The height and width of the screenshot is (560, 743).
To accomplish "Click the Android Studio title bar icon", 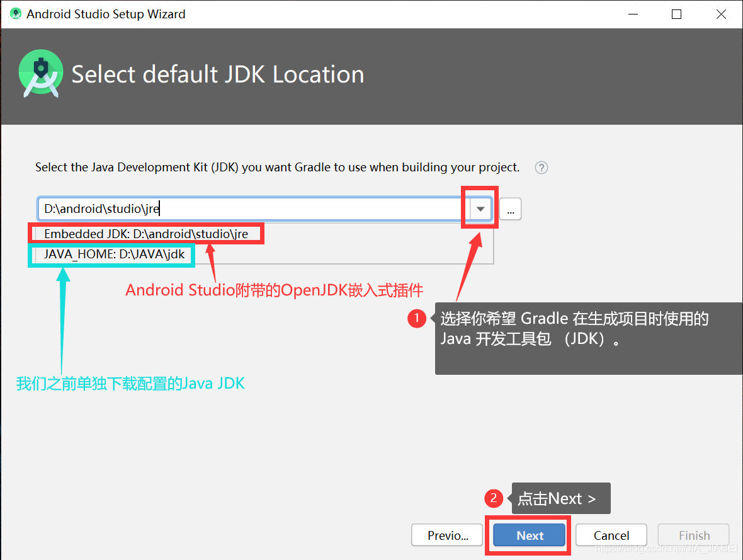I will pos(16,14).
